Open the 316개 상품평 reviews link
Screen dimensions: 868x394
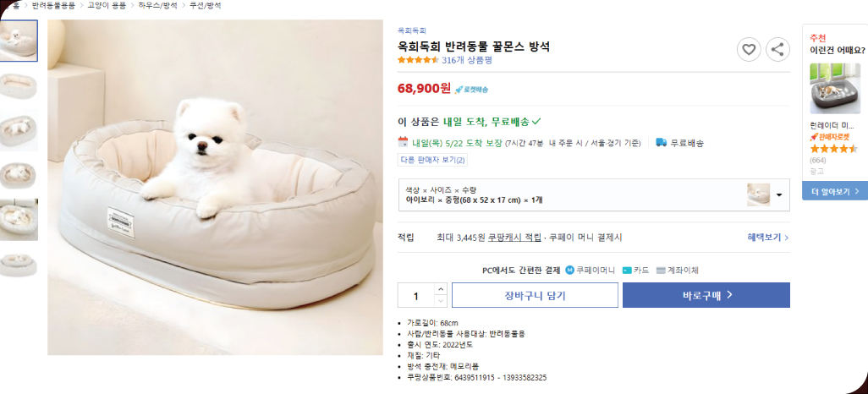click(466, 61)
